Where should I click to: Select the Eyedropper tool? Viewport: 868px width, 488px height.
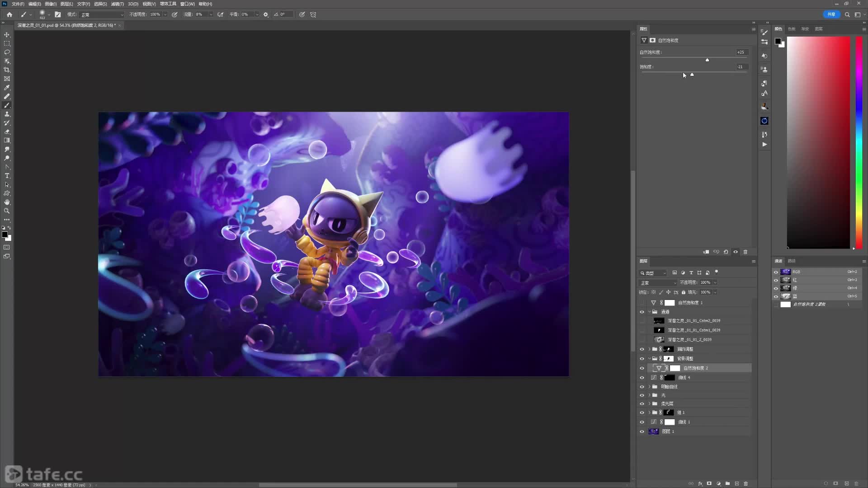(7, 88)
